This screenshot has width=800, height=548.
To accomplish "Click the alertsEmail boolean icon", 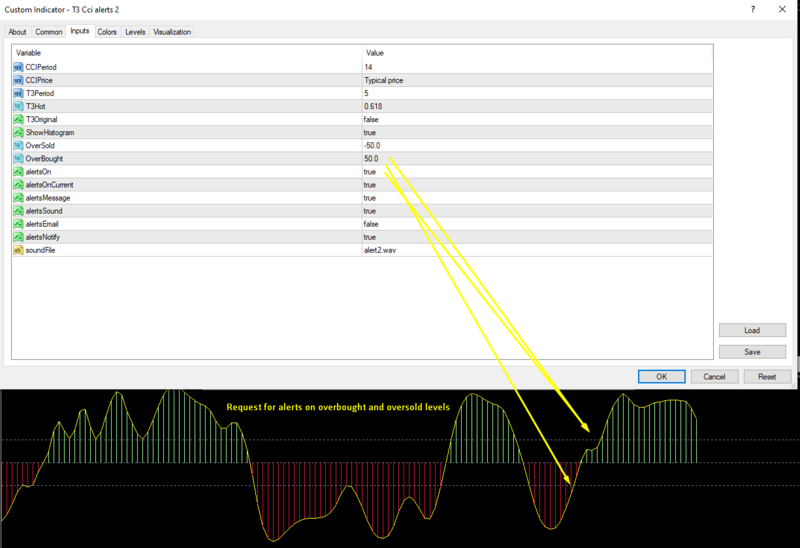I will tap(18, 224).
